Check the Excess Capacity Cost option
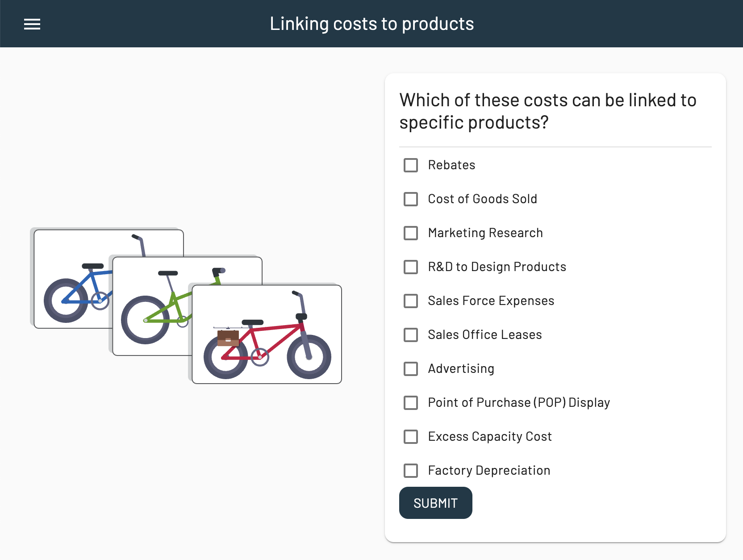Viewport: 743px width, 560px height. (410, 437)
